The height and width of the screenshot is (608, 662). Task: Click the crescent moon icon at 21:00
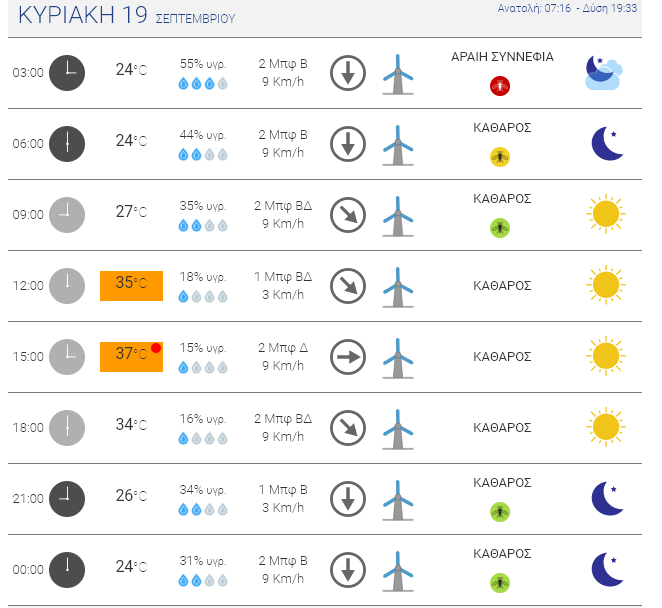coord(607,498)
